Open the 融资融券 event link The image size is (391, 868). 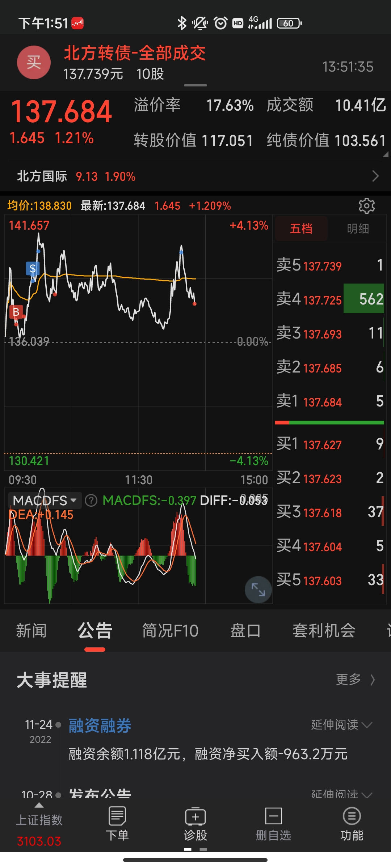[100, 726]
